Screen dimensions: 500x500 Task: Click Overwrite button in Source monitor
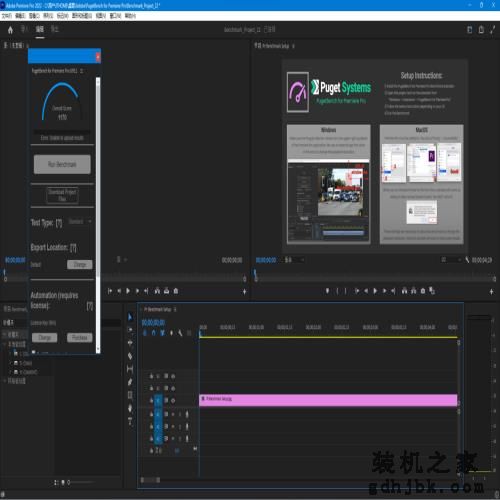pos(167,291)
